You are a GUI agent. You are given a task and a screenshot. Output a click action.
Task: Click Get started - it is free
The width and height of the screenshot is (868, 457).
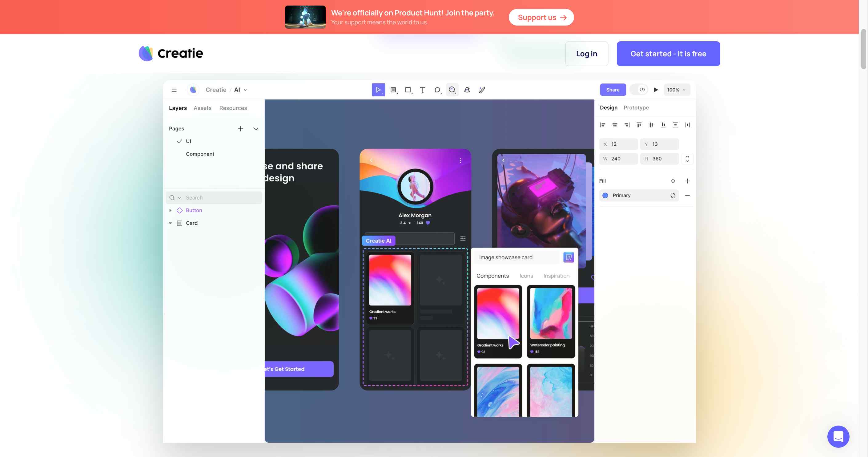click(668, 54)
